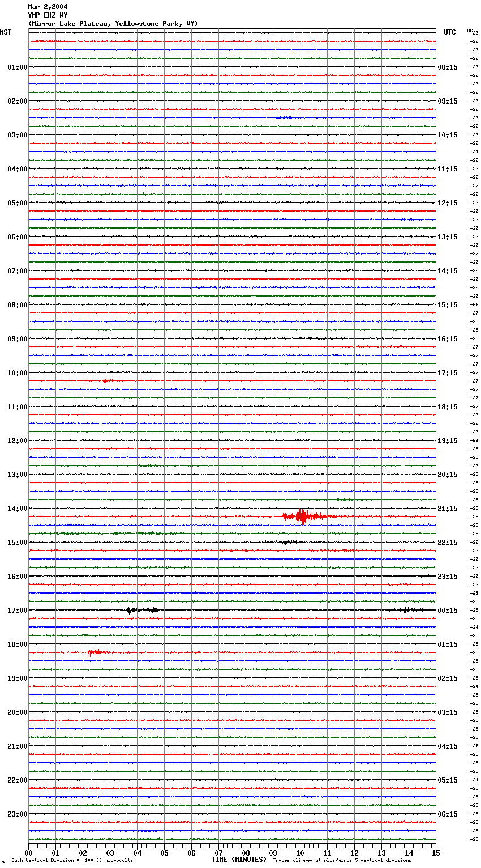Select the 20:00 MST time label
Screen dimensions: 481x868
[18, 712]
